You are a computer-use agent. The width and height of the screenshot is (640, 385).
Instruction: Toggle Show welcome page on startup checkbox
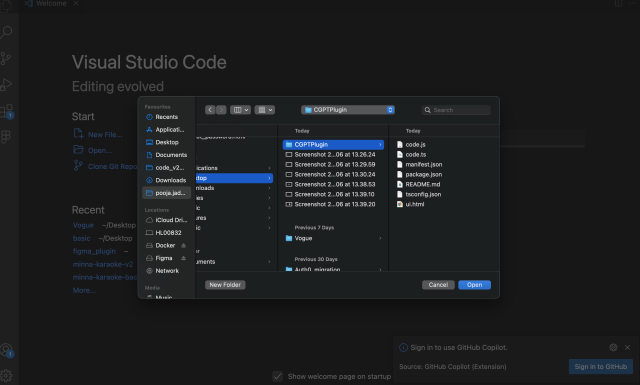pos(278,376)
